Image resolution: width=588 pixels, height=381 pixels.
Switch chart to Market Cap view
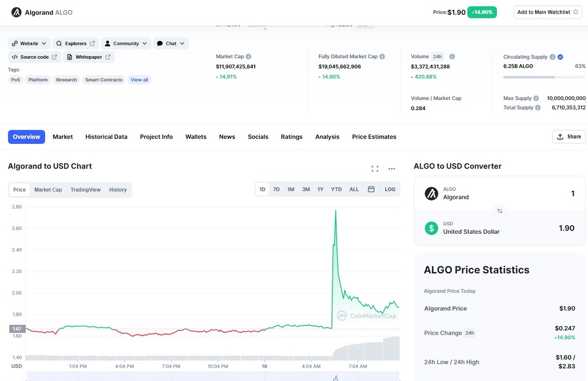pos(48,190)
